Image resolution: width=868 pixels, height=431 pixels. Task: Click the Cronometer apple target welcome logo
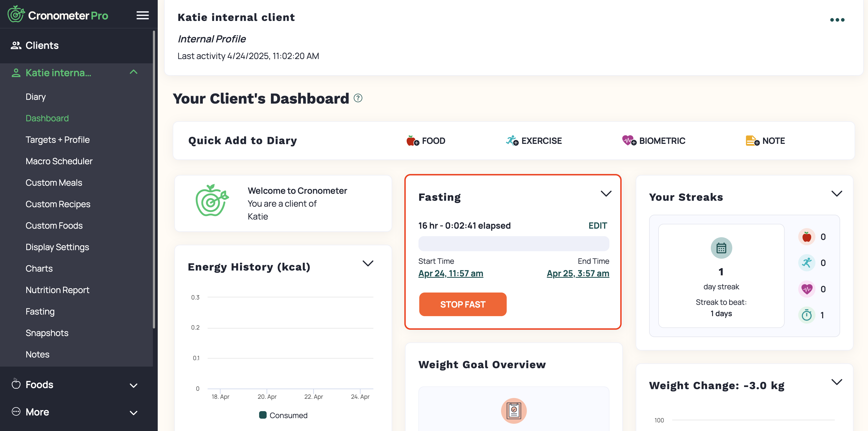pyautogui.click(x=212, y=200)
